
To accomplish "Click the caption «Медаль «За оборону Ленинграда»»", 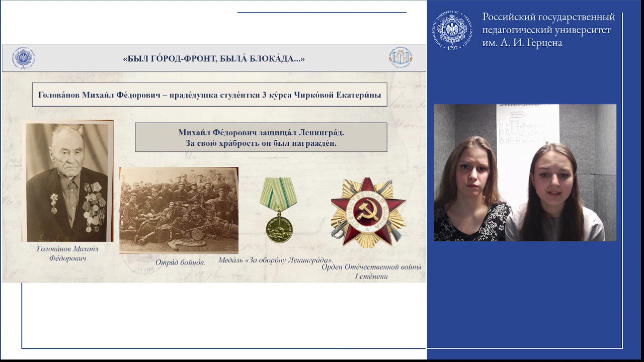I will 276,260.
